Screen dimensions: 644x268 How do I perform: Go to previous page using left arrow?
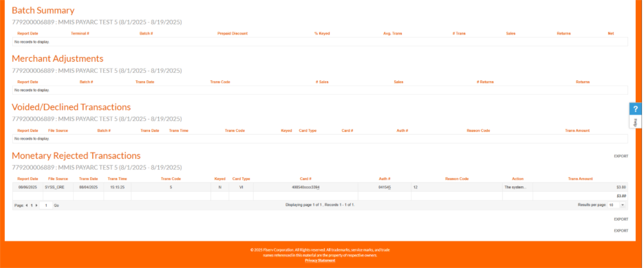point(27,205)
